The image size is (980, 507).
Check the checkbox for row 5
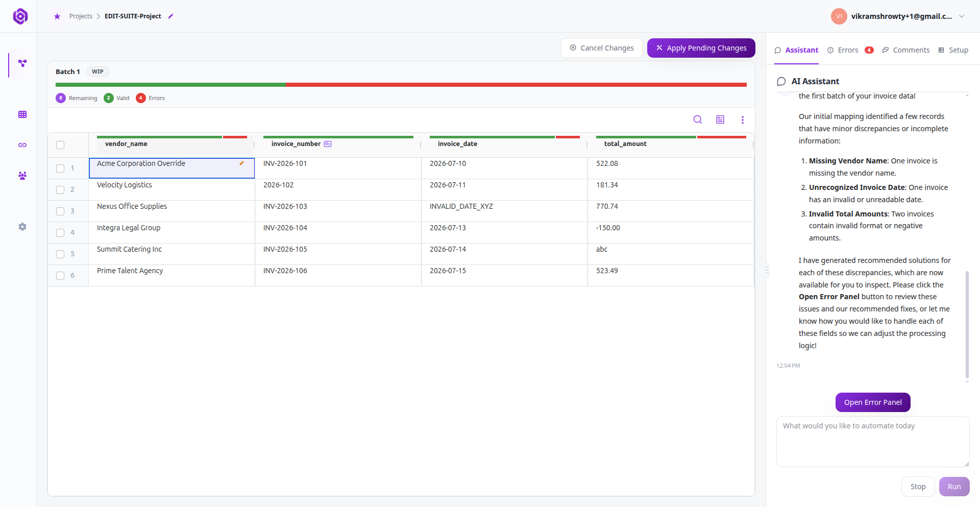pos(60,254)
